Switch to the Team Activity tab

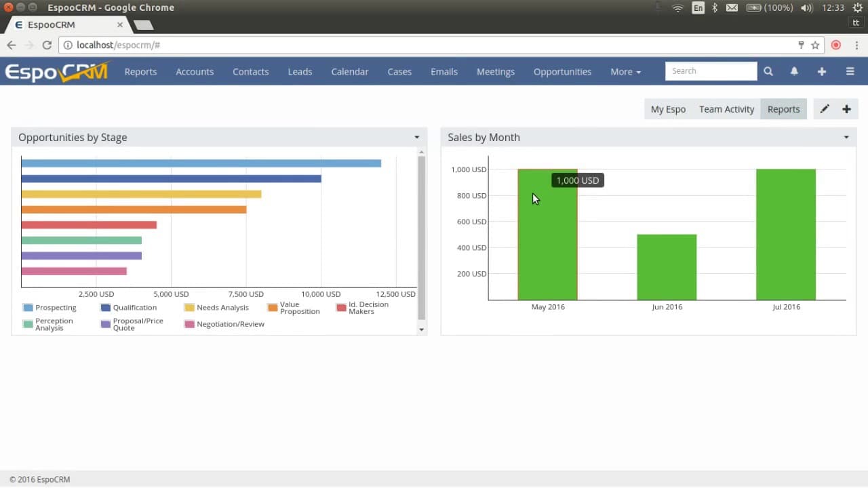pos(726,108)
